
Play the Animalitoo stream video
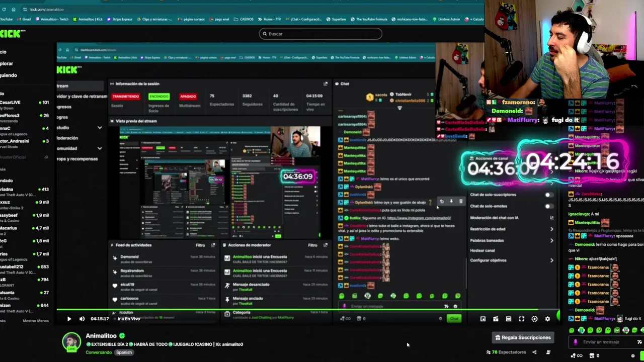point(69,319)
